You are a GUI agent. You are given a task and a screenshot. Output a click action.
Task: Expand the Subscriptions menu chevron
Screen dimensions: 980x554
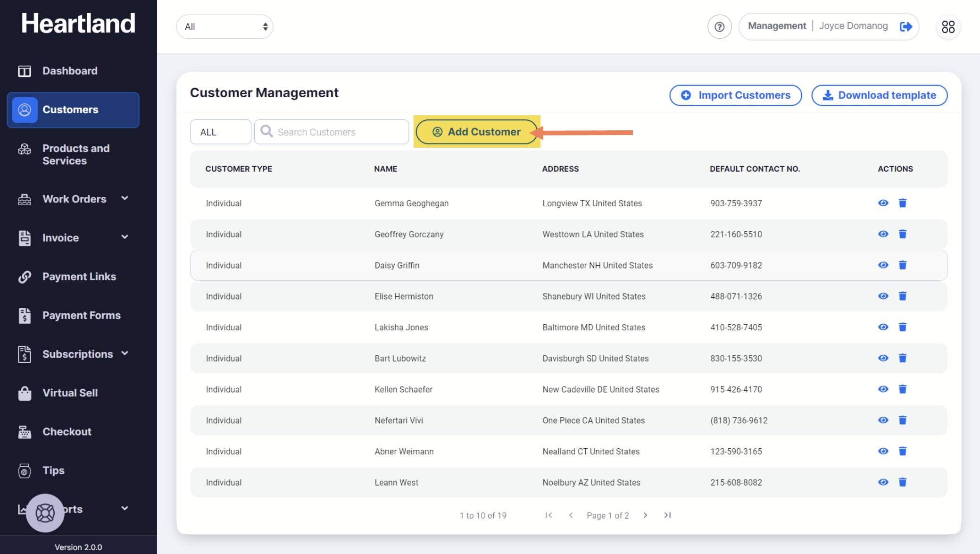pyautogui.click(x=125, y=353)
